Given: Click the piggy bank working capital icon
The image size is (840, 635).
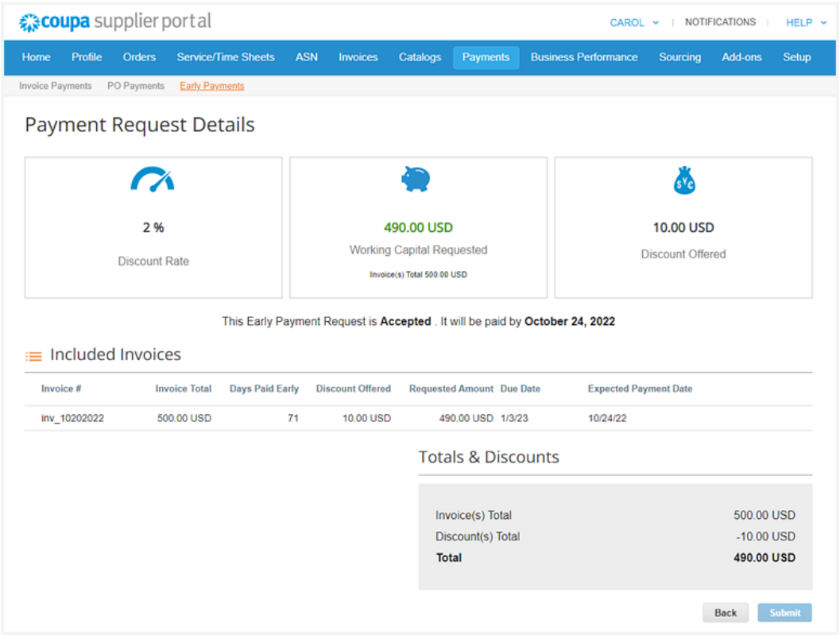Looking at the screenshot, I should [416, 179].
